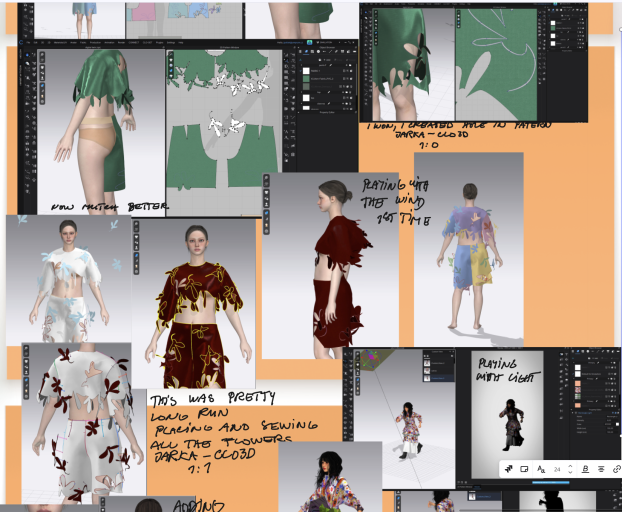Click the font size field showing 24
Image resolution: width=622 pixels, height=512 pixels.
(x=557, y=469)
